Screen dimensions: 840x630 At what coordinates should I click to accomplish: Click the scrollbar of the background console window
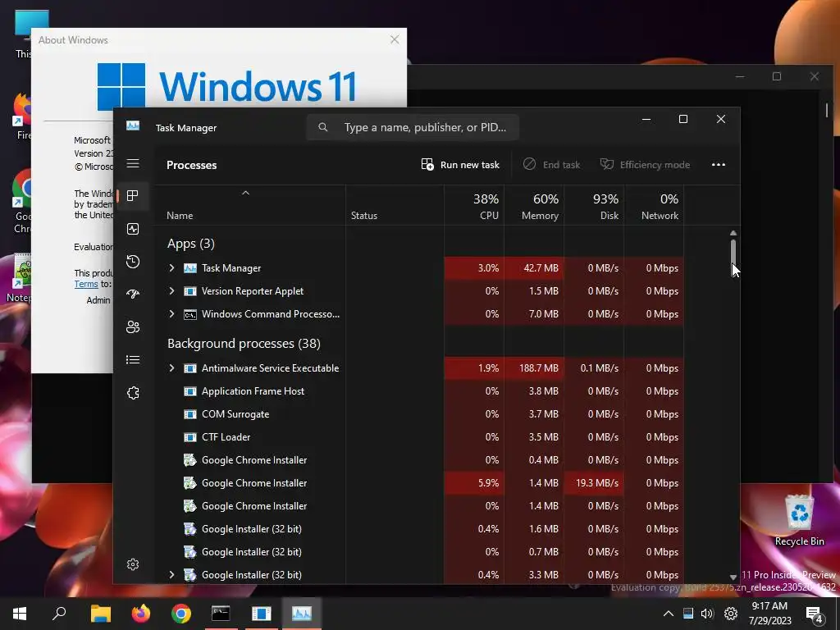pos(827,110)
